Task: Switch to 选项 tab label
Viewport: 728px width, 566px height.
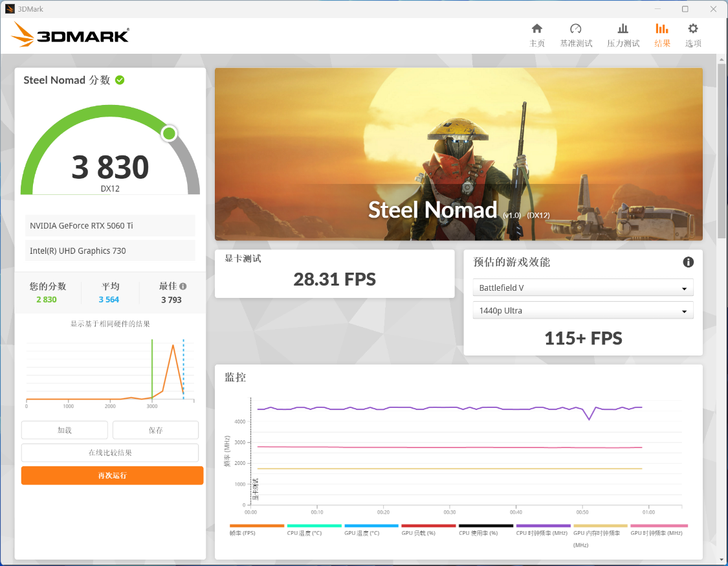Action: coord(692,43)
